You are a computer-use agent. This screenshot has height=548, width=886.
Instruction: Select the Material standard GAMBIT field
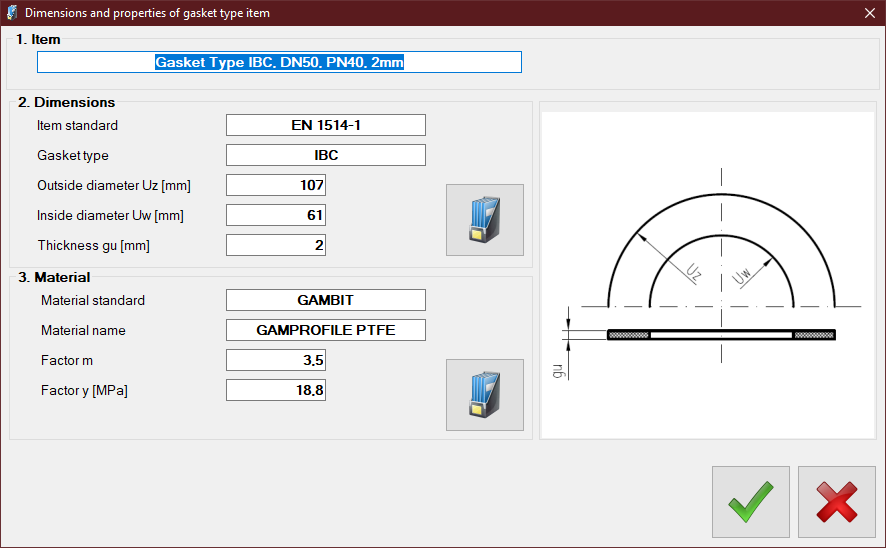(x=325, y=300)
